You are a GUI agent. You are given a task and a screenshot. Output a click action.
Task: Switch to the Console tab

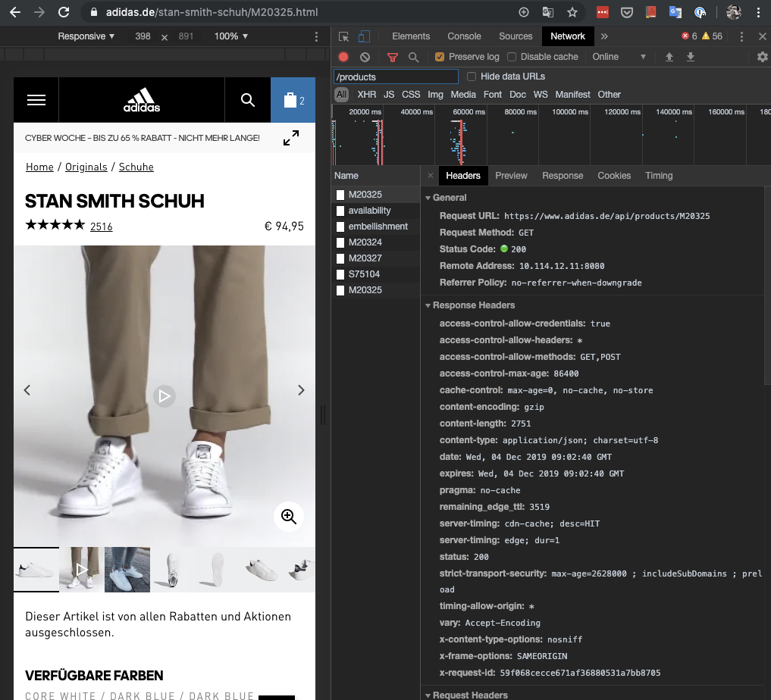click(x=464, y=36)
